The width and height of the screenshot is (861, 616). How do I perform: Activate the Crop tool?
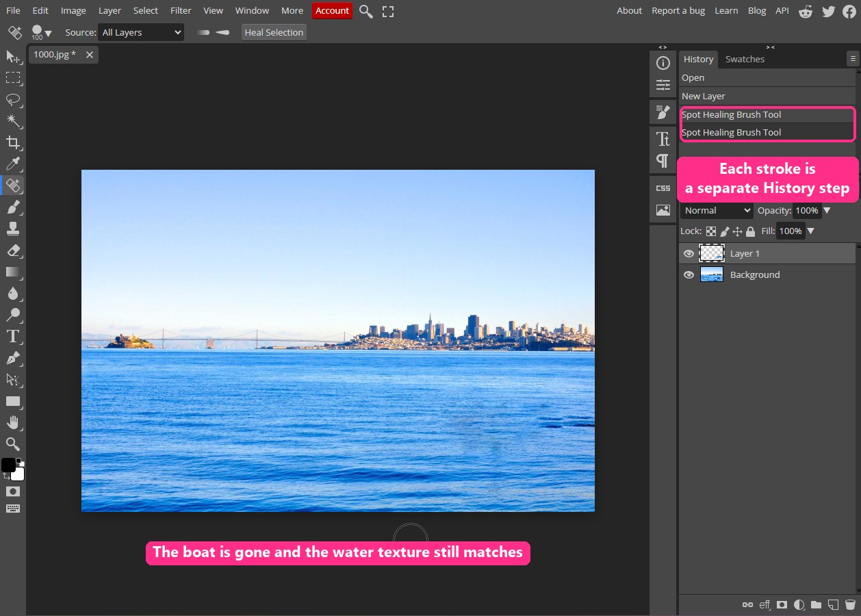(13, 142)
